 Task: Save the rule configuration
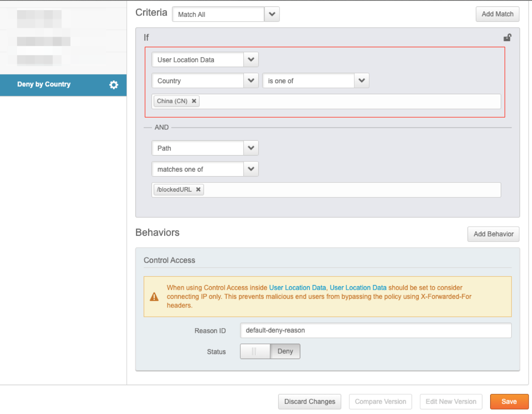(509, 401)
